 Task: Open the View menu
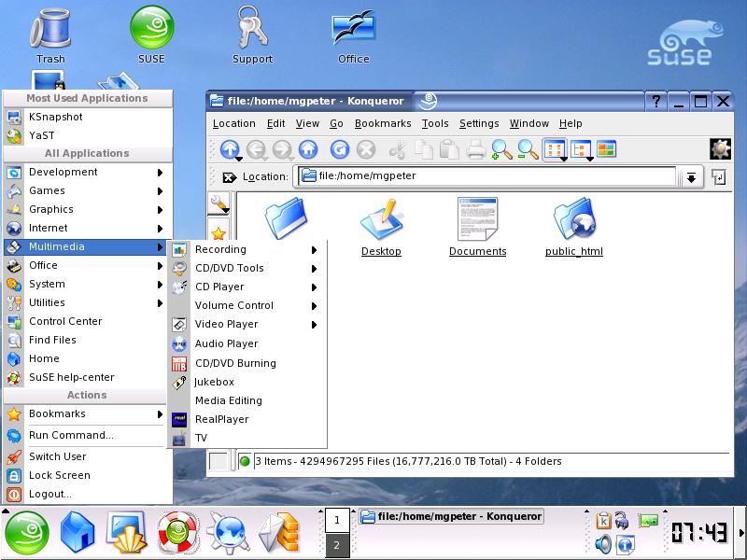point(307,123)
